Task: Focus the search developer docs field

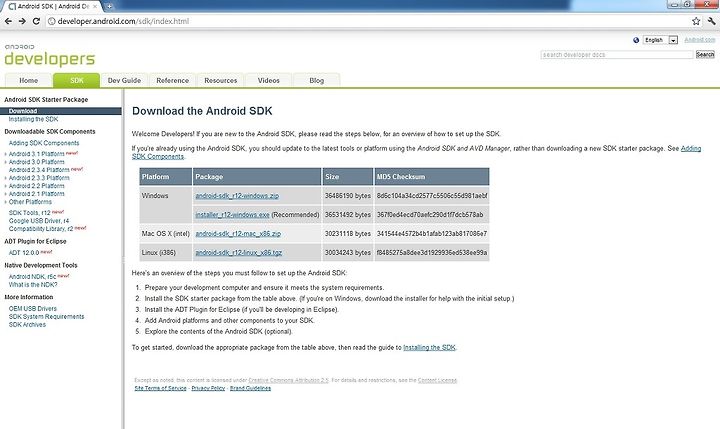Action: 617,55
